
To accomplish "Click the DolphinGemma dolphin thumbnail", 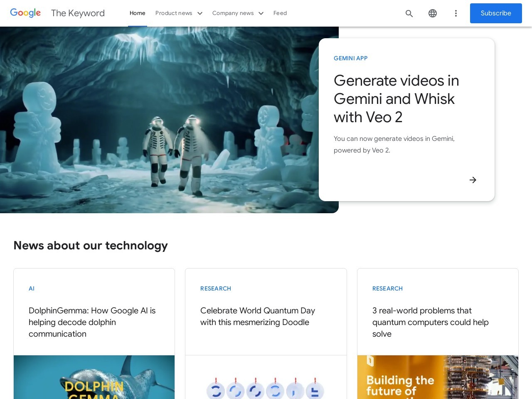I will (x=94, y=377).
